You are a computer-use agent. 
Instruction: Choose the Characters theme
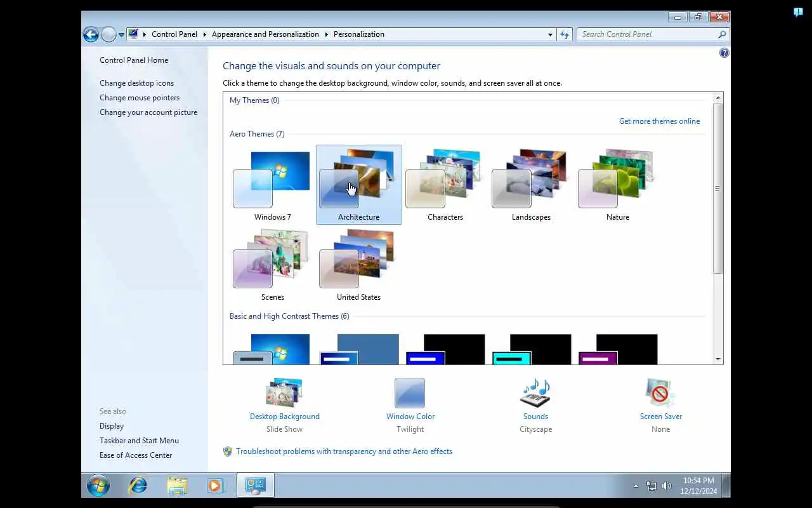tap(445, 185)
